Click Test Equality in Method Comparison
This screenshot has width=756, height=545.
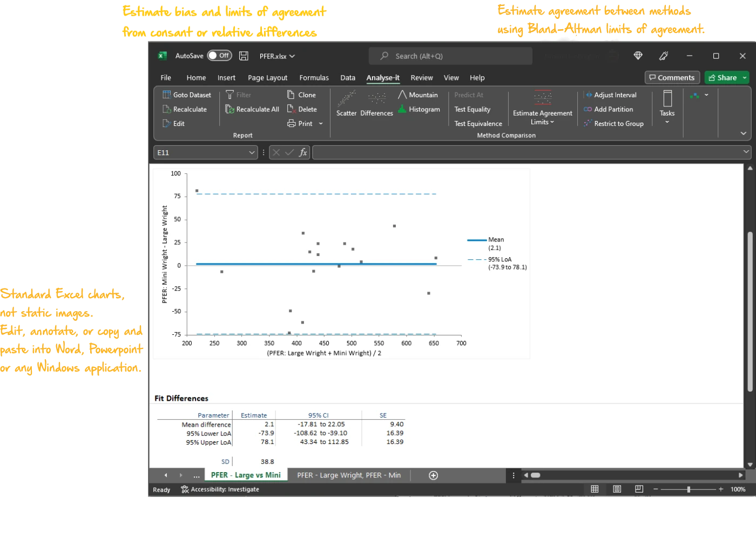tap(473, 109)
